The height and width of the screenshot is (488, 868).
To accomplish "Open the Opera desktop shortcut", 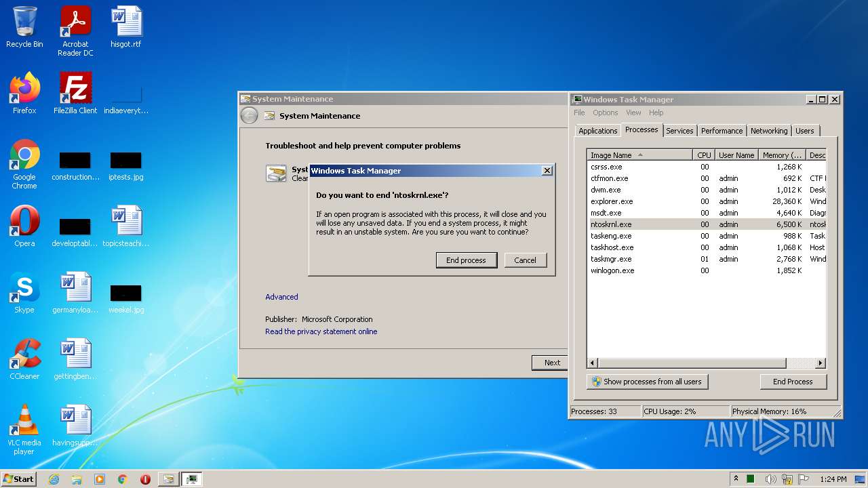I will [x=24, y=226].
